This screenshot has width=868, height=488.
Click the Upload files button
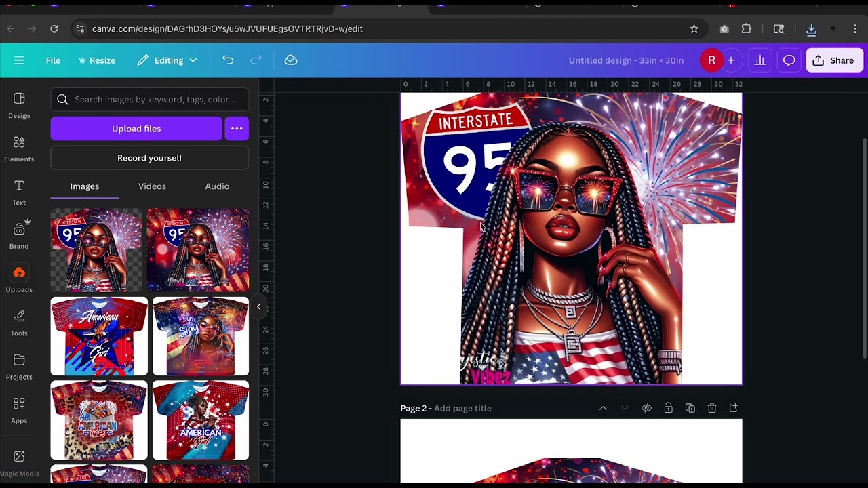point(136,129)
